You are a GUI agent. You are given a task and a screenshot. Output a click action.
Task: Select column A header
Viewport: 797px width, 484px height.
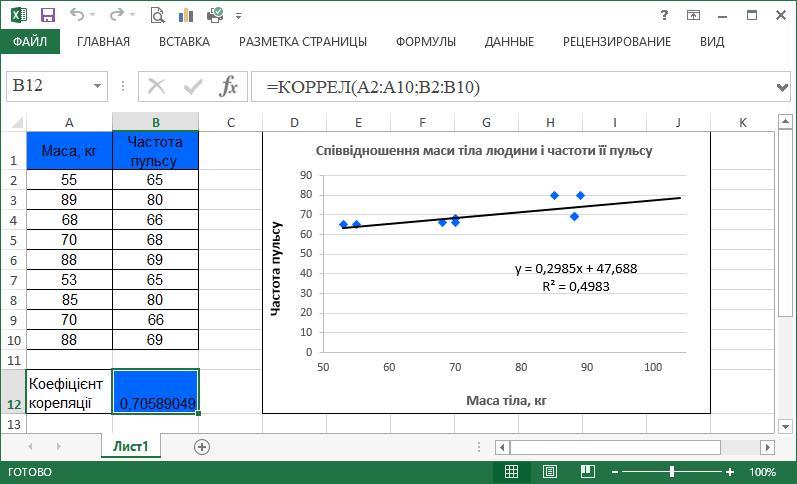69,123
